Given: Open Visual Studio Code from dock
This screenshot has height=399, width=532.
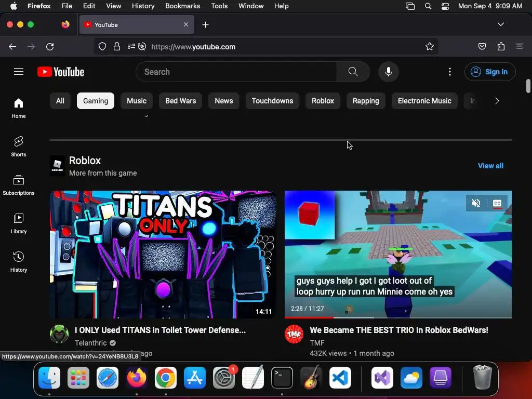Looking at the screenshot, I should tap(340, 378).
